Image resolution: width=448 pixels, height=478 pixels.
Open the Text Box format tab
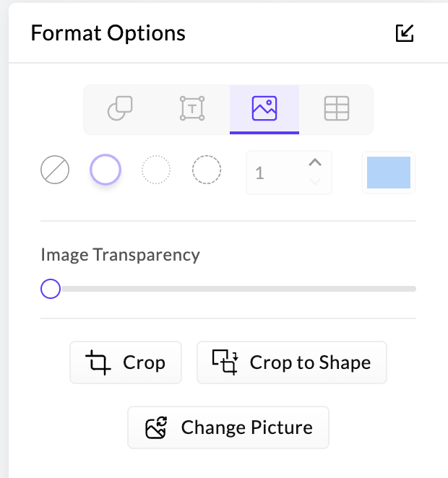click(192, 109)
